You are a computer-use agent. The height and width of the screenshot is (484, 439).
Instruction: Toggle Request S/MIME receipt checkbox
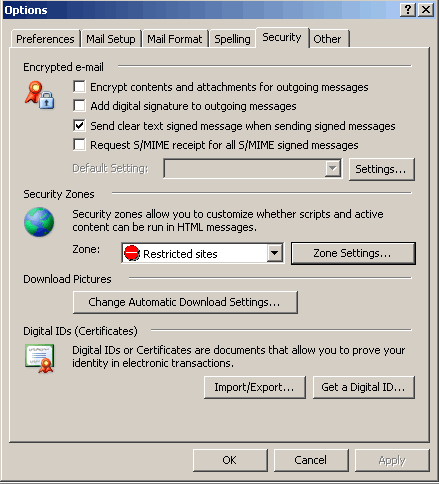tap(79, 145)
